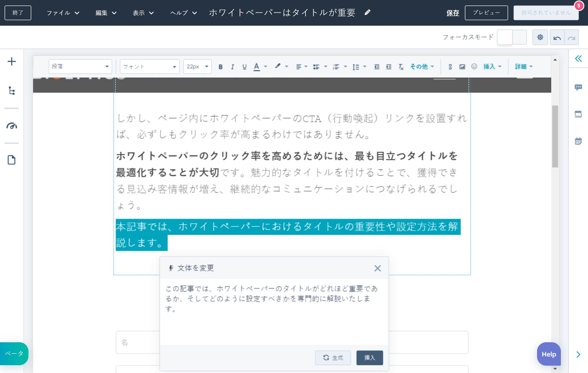
Task: Toggle the フォーカスモード switch
Action: coord(512,37)
